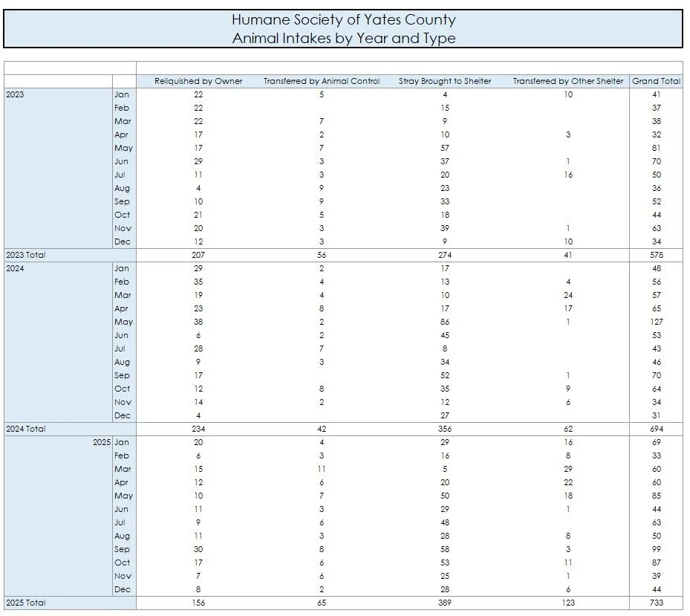The height and width of the screenshot is (616, 690).
Task: Select the '2025' year row label
Action: (x=102, y=442)
